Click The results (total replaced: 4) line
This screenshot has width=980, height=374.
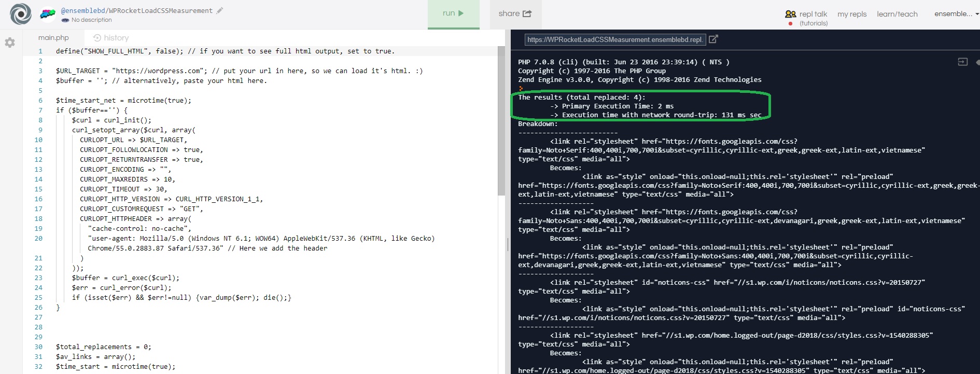click(x=582, y=98)
